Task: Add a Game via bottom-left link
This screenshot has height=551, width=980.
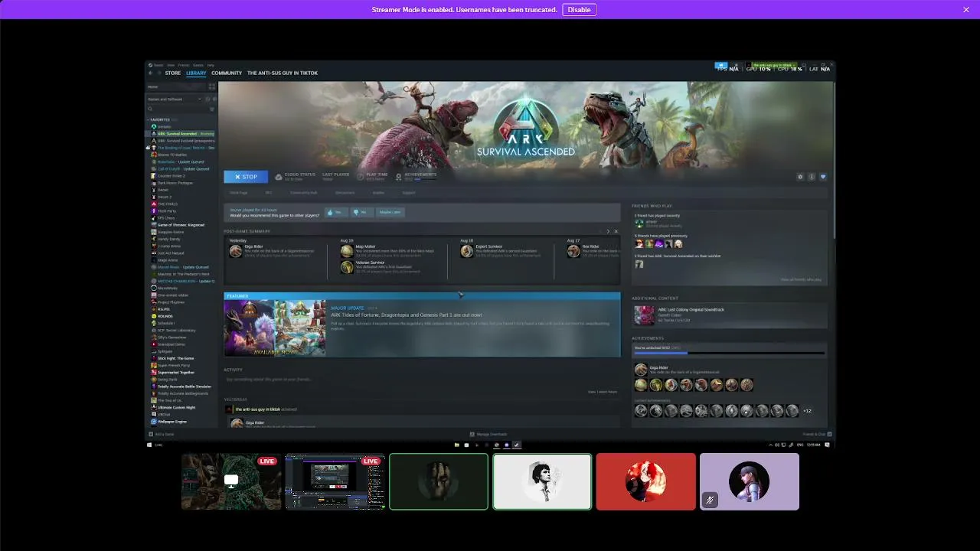Action: [x=162, y=435]
